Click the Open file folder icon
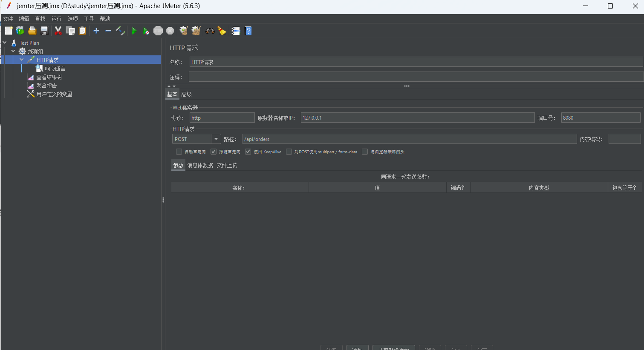 pyautogui.click(x=32, y=31)
